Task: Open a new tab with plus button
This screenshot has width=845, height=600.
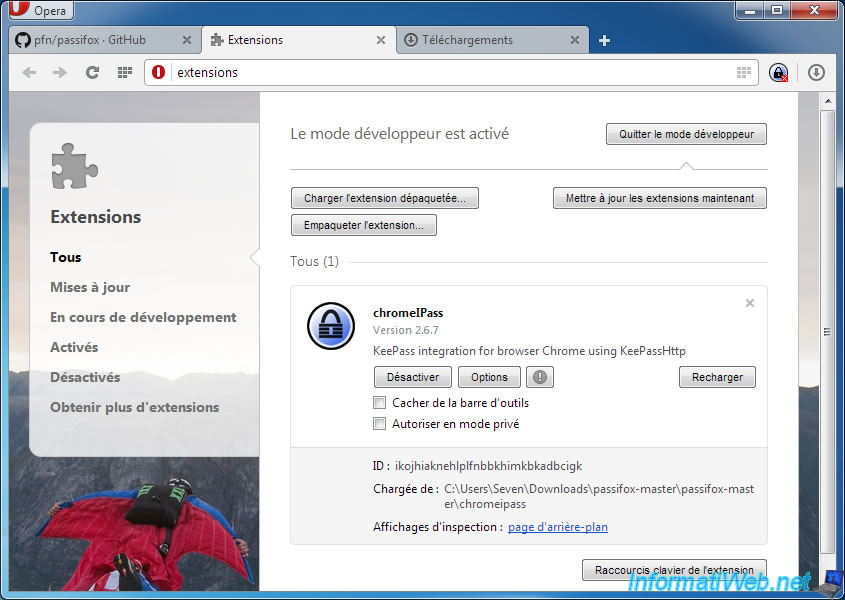Action: [x=604, y=40]
